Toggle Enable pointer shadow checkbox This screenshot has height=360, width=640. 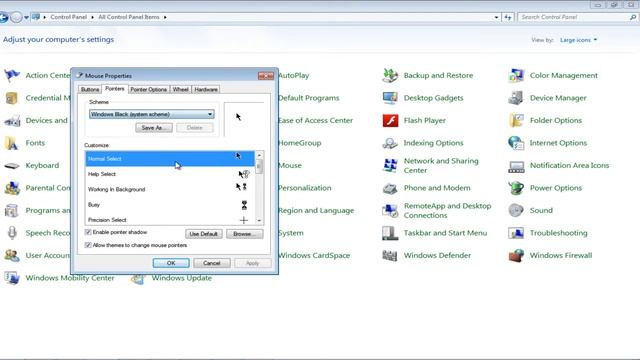(88, 232)
